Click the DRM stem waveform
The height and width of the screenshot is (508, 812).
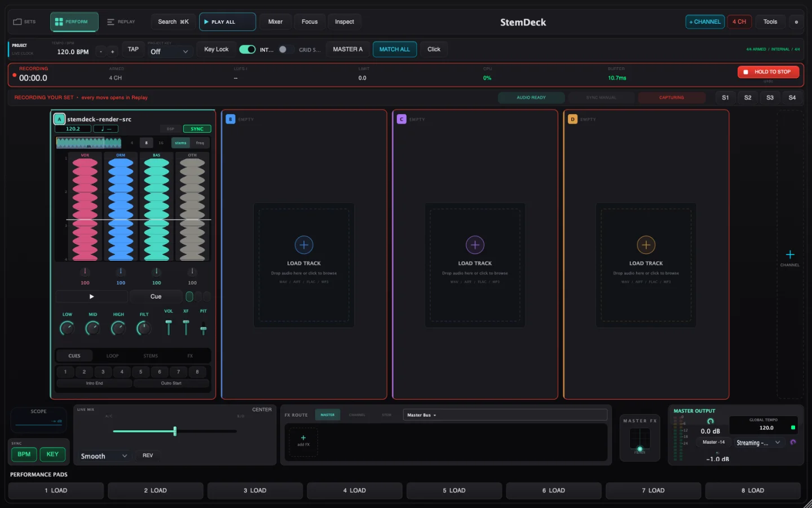(x=121, y=209)
